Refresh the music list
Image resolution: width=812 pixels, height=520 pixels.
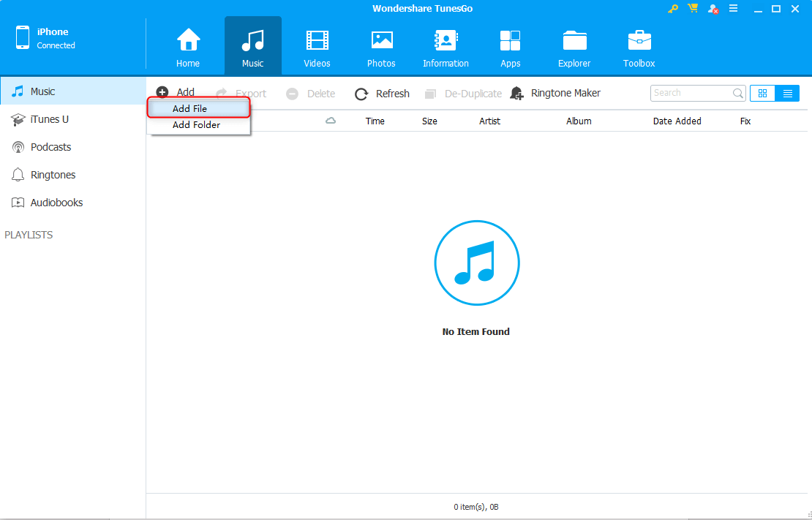(x=382, y=93)
